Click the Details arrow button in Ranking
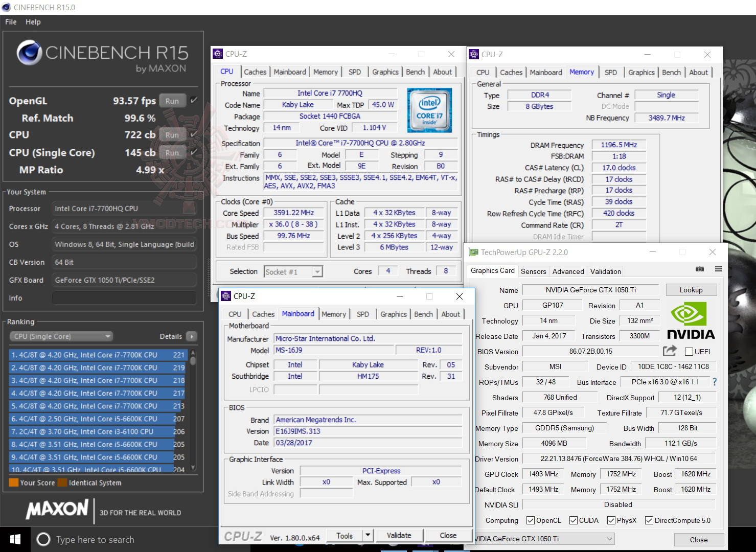 (x=192, y=336)
